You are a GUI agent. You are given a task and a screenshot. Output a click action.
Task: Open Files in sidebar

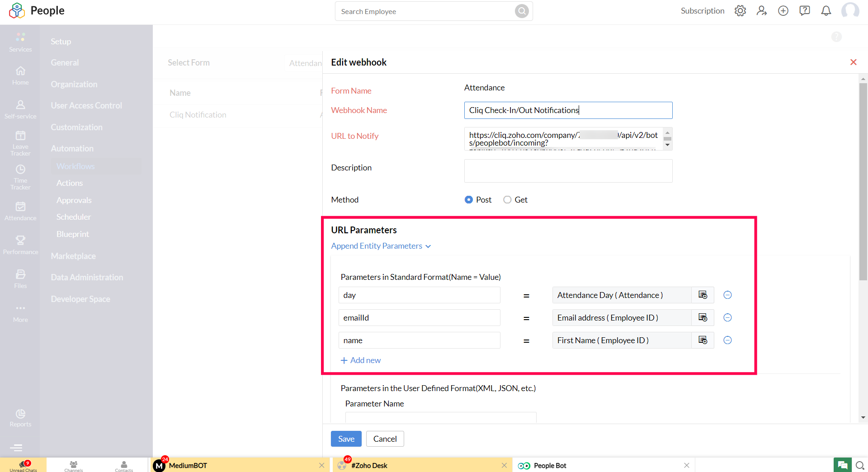click(x=20, y=279)
